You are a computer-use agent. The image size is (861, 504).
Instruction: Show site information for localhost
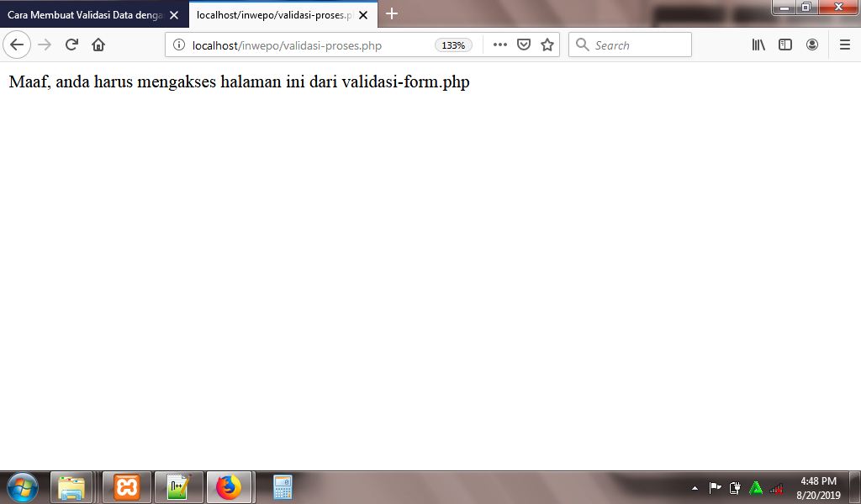[179, 45]
